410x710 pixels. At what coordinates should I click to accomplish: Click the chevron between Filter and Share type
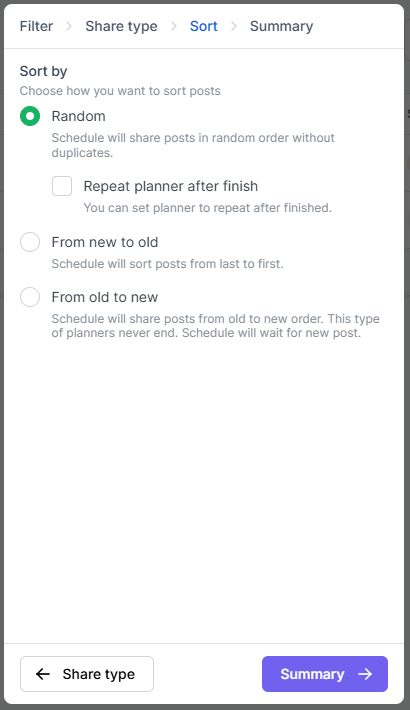coord(69,26)
